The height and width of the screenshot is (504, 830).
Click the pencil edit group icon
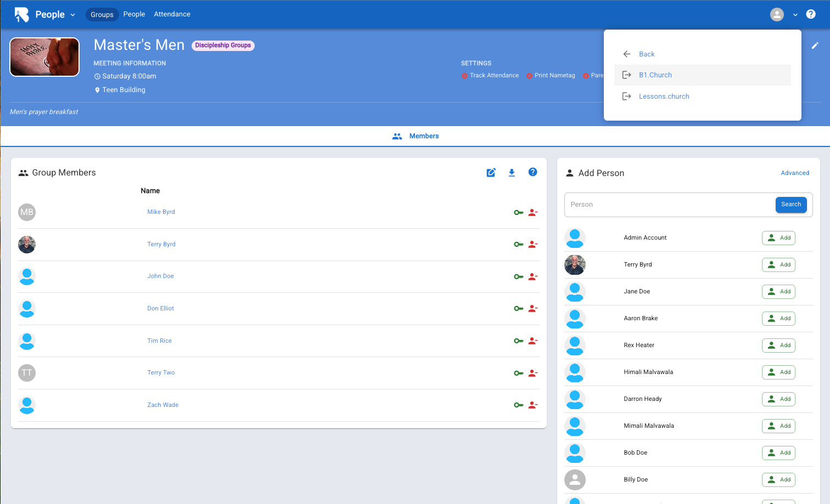[815, 46]
